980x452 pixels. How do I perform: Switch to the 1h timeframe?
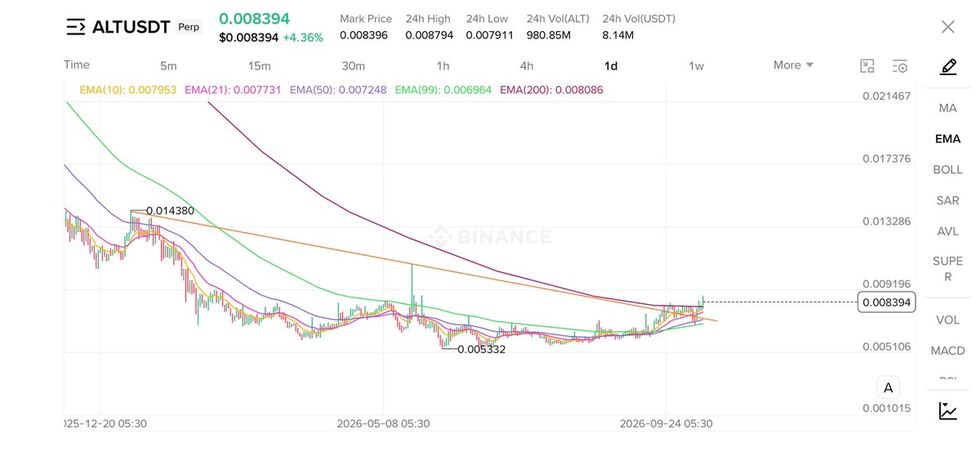coord(443,65)
